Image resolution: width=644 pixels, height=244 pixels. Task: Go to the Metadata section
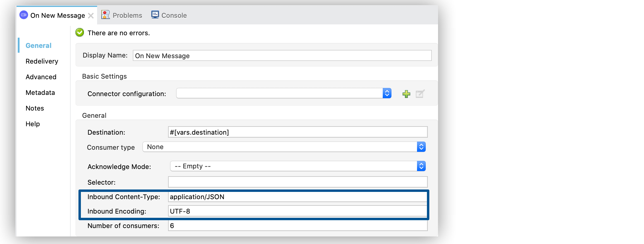[40, 93]
